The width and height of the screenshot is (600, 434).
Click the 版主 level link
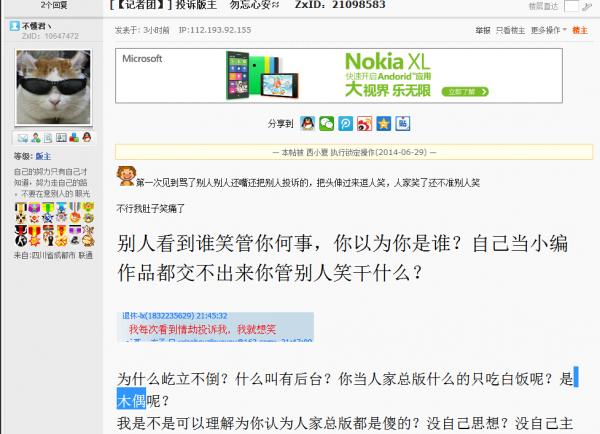(x=43, y=156)
